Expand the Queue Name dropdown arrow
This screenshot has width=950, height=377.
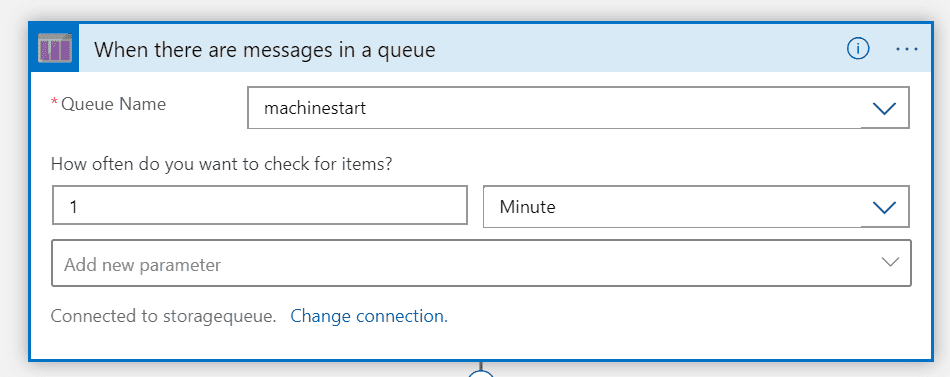pyautogui.click(x=885, y=108)
